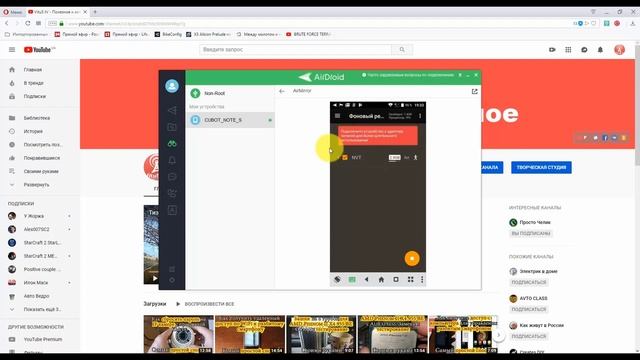Click pin icon at NVT row end

coord(416,158)
